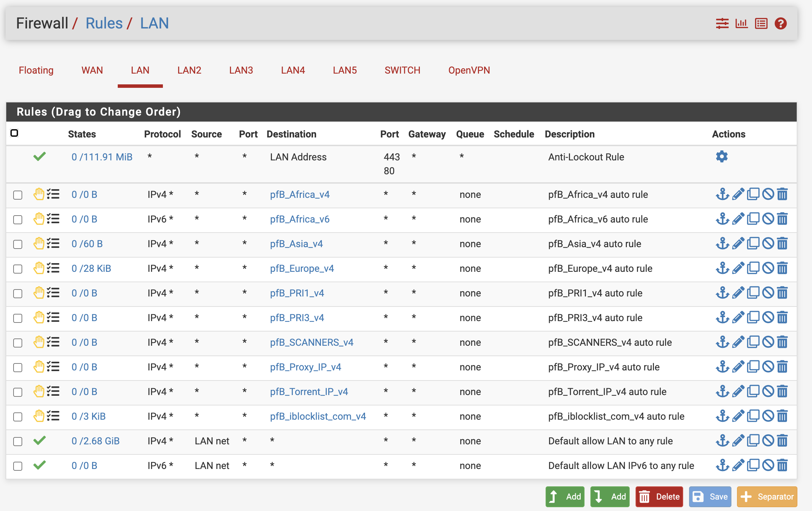Disable the Default allow LAN IPv6 rule
The image size is (812, 511).
pyautogui.click(x=768, y=465)
